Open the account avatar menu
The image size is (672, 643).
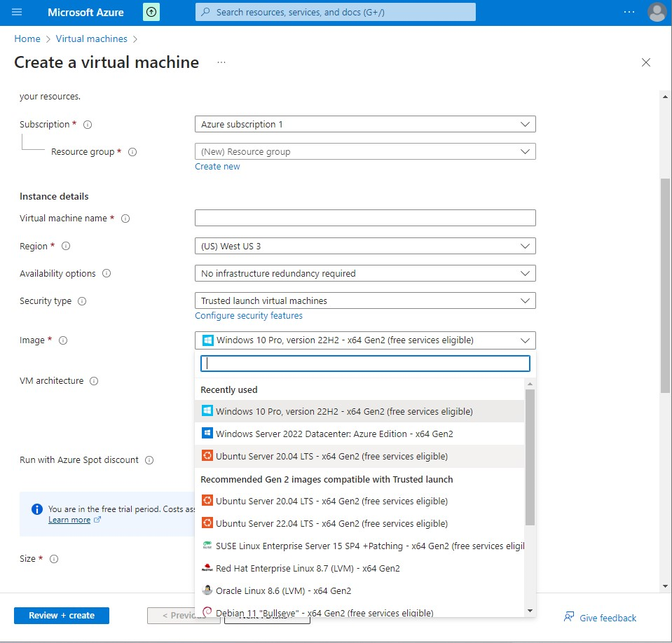point(656,11)
